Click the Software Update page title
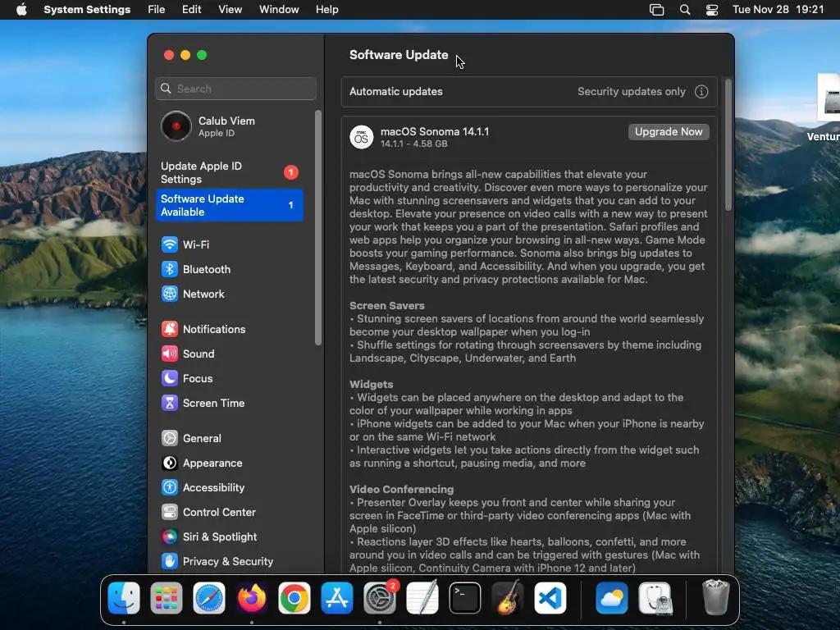 [x=399, y=55]
